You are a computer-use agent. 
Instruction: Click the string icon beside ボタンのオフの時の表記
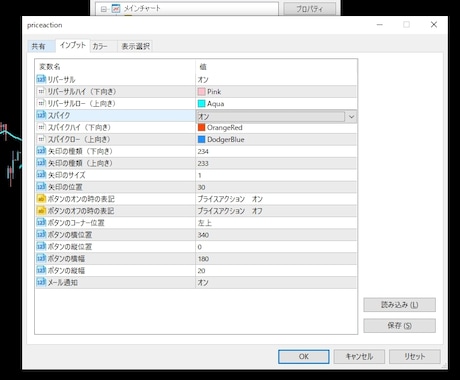click(41, 211)
